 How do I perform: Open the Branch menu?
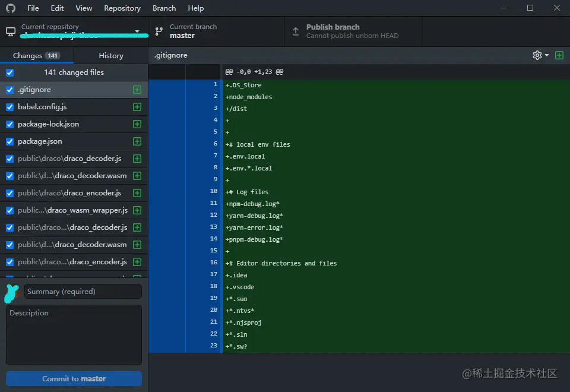[164, 8]
